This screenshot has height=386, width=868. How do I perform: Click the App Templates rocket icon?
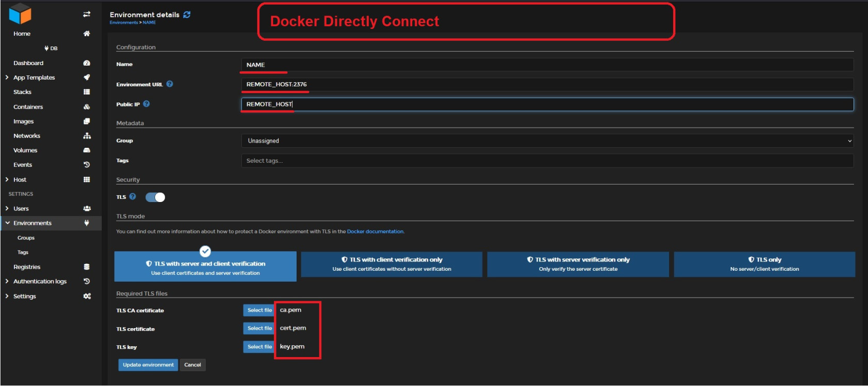pos(87,78)
